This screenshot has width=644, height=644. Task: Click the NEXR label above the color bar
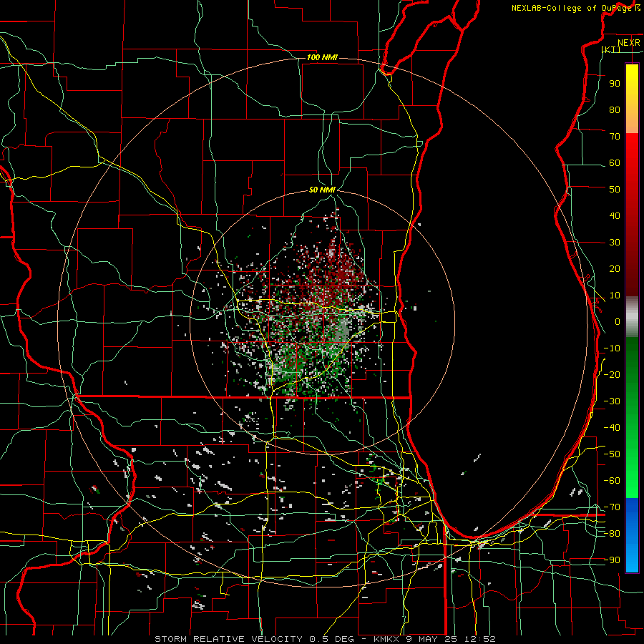(628, 43)
